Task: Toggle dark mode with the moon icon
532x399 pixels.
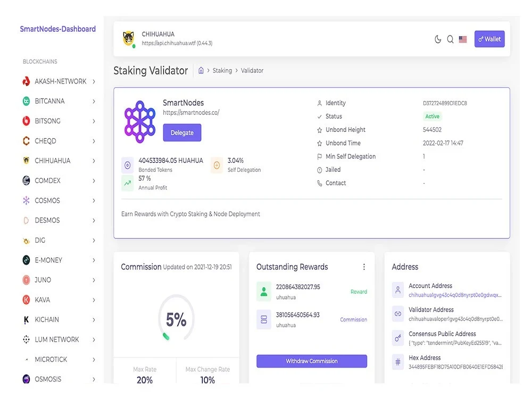Action: click(x=438, y=39)
